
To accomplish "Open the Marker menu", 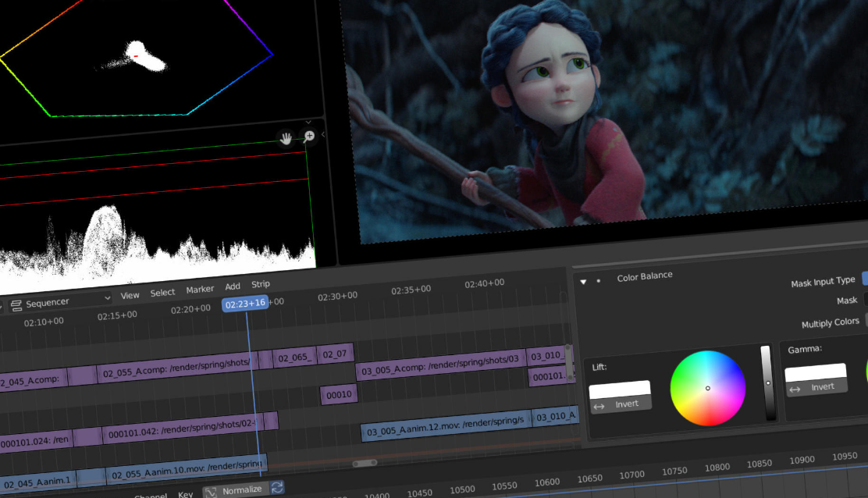I will click(200, 289).
